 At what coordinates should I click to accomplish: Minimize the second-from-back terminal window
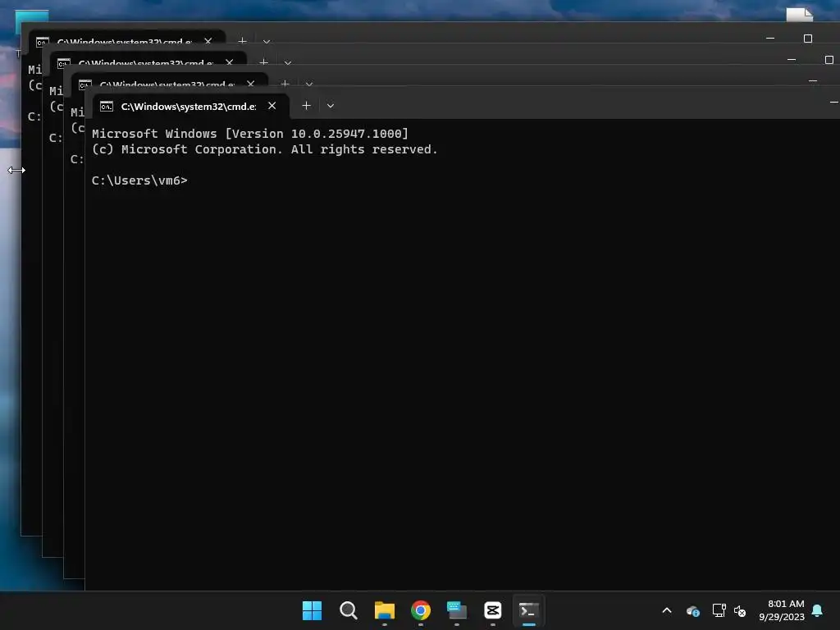[x=792, y=60]
